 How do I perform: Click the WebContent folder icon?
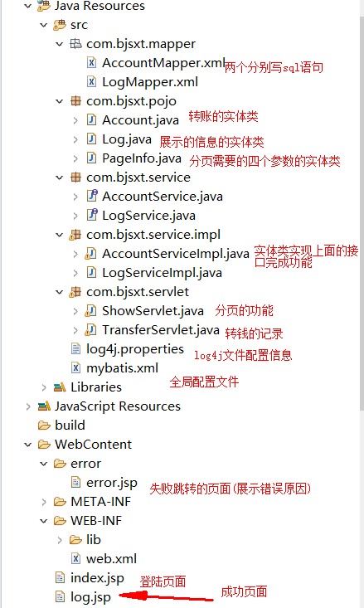(44, 444)
